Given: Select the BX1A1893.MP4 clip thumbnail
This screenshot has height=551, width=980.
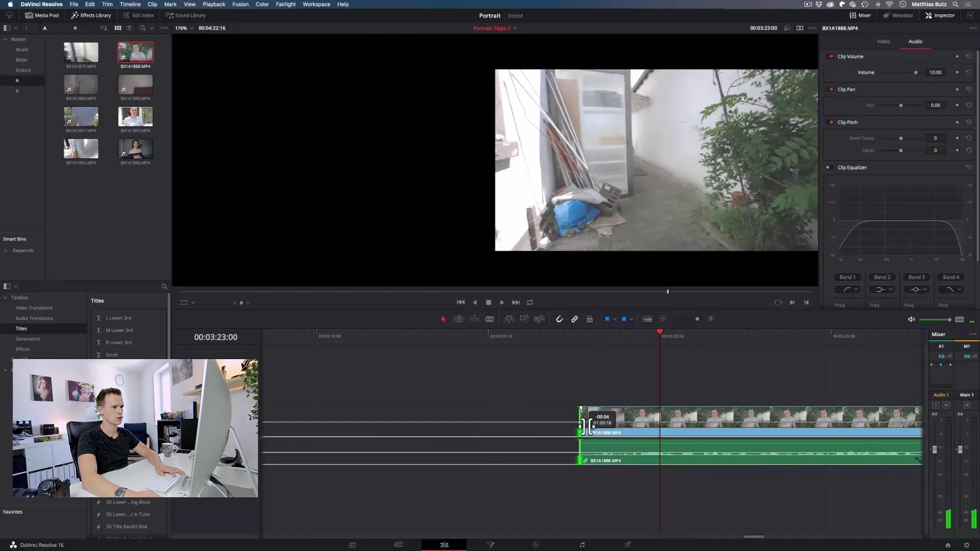Looking at the screenshot, I should click(135, 116).
